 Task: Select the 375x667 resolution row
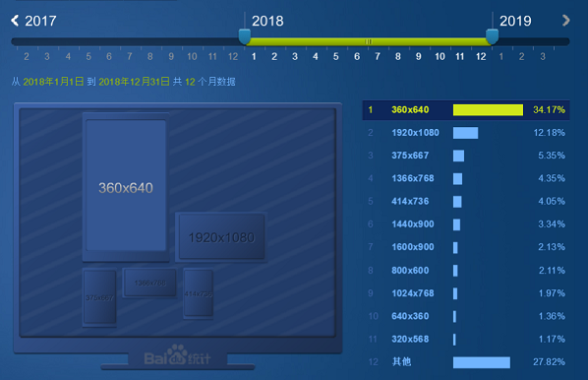click(466, 156)
